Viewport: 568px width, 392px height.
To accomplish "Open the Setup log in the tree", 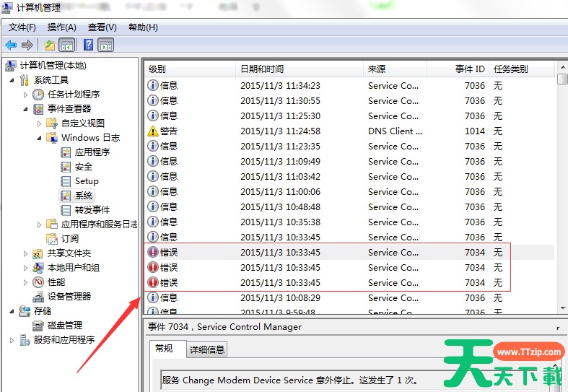I will tap(86, 180).
